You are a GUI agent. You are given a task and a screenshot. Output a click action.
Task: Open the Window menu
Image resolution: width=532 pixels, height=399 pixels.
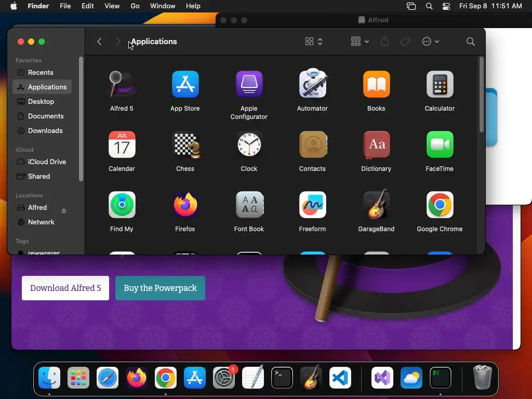coord(163,6)
